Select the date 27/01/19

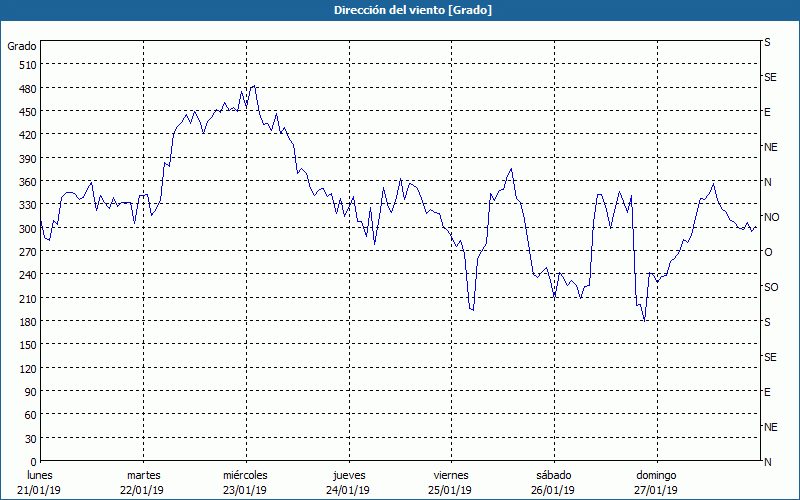[x=656, y=491]
